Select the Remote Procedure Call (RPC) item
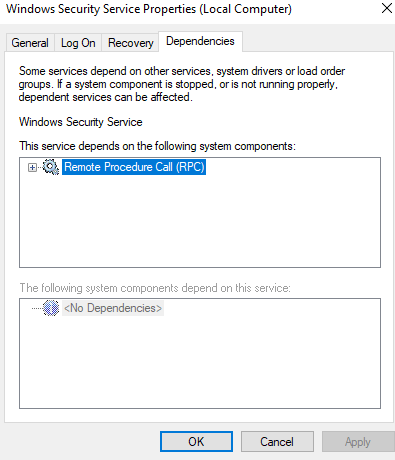Viewport: 395px width, 460px height. pos(134,167)
